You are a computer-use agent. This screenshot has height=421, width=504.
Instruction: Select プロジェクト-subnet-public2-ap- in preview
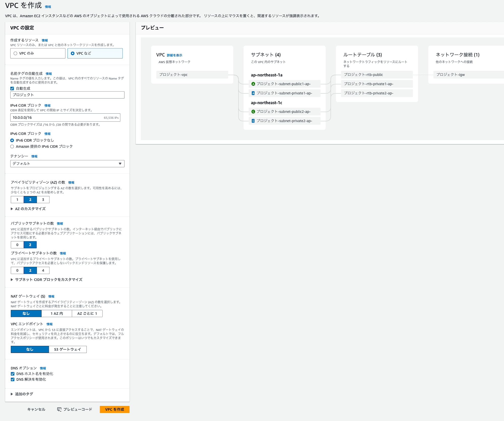tap(285, 112)
